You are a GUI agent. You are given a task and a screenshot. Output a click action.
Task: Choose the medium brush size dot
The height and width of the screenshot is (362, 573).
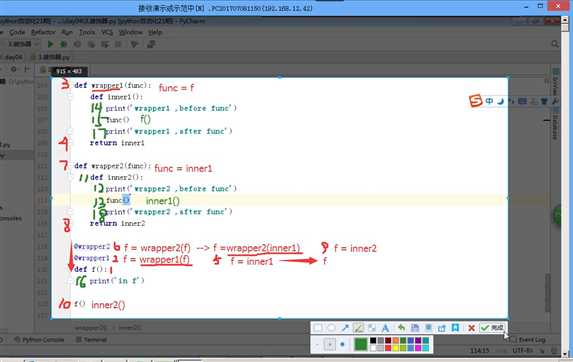330,344
